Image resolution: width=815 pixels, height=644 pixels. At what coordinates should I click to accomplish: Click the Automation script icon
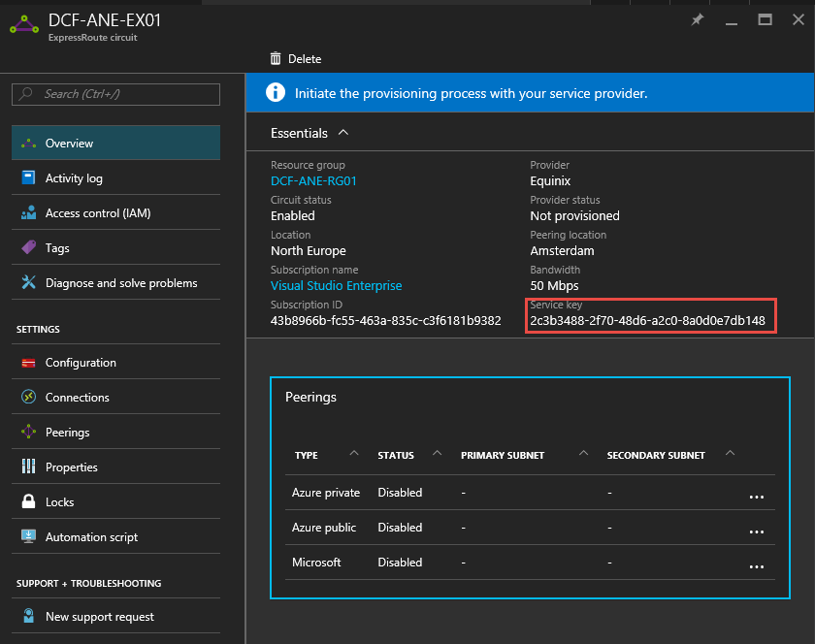coord(28,537)
